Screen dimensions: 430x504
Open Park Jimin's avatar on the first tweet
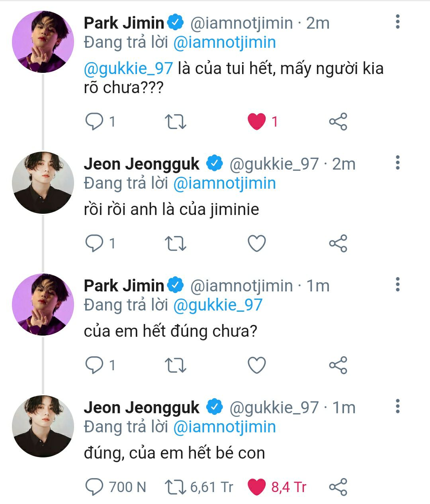coord(43,42)
